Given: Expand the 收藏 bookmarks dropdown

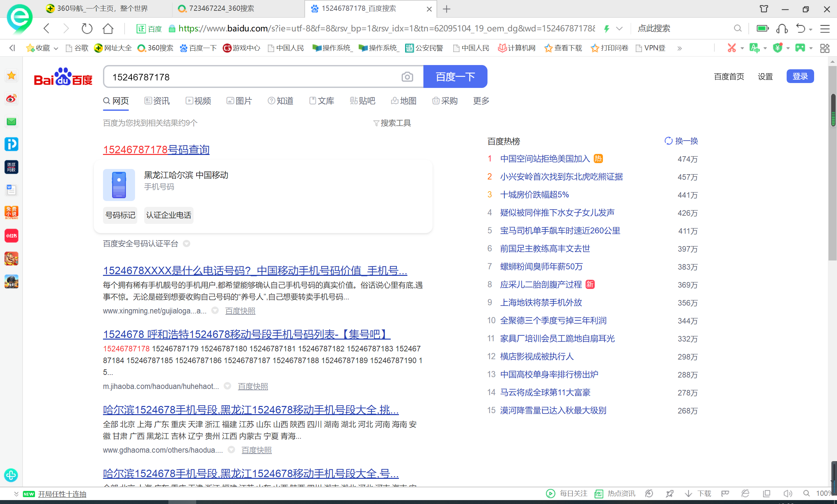Looking at the screenshot, I should coord(56,49).
